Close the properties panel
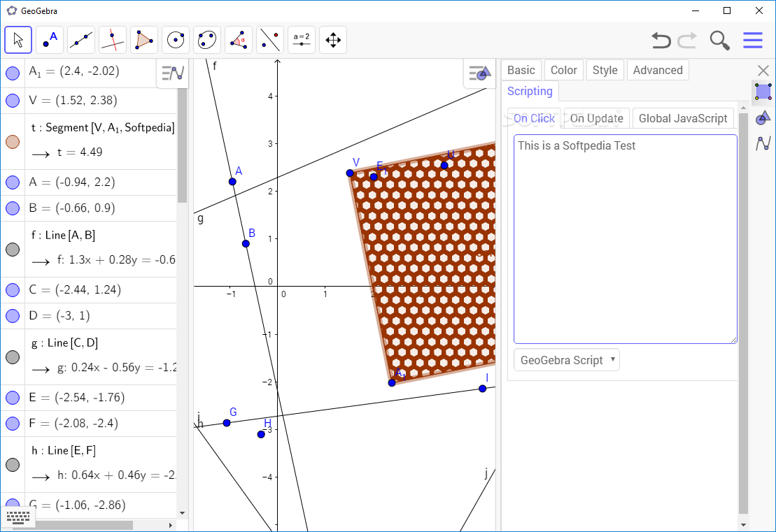 pyautogui.click(x=763, y=71)
